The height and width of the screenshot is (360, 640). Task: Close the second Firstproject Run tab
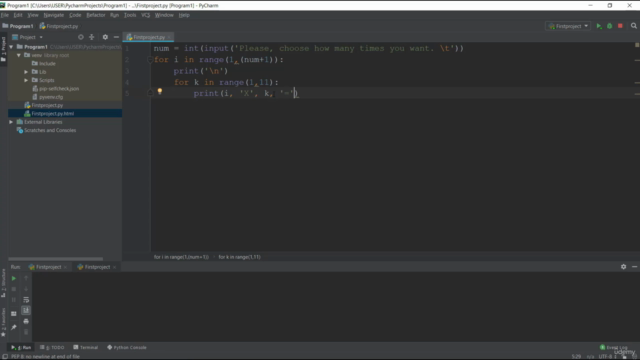(x=114, y=267)
